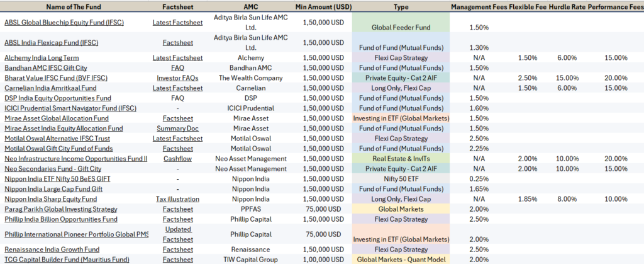Screen dimensions: 644x264
Task: Select the AMC column header
Action: (x=250, y=7)
